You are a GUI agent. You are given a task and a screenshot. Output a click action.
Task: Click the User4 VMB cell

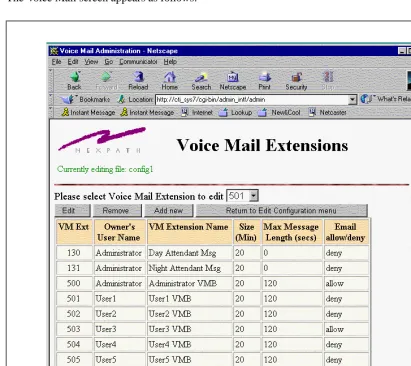(190, 345)
